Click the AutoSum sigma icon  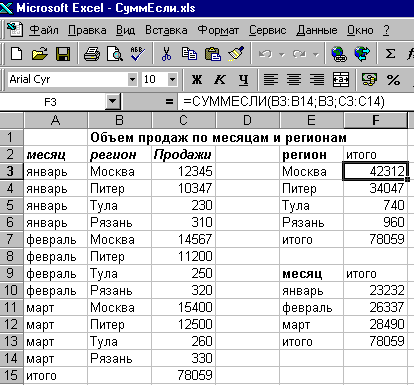[x=390, y=53]
